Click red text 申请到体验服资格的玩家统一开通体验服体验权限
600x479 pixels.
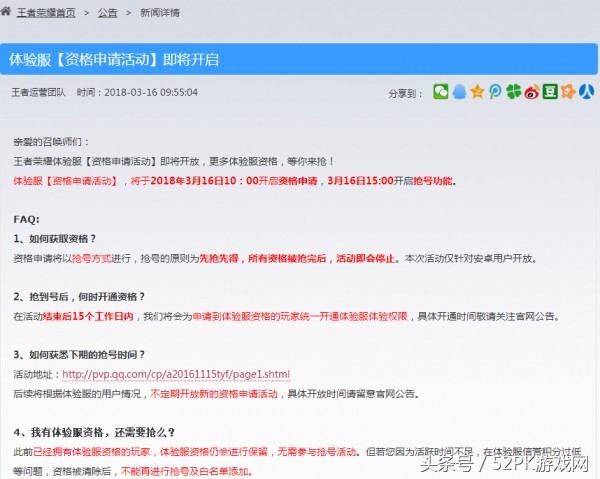(300, 316)
